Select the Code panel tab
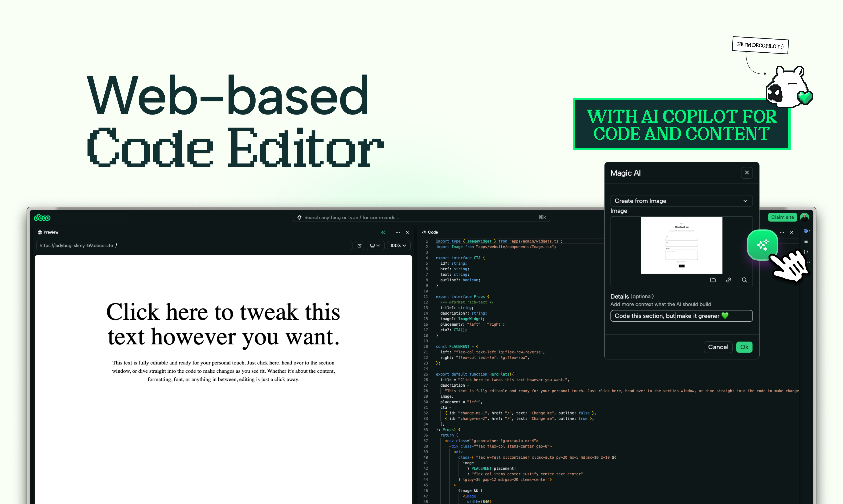 tap(430, 232)
